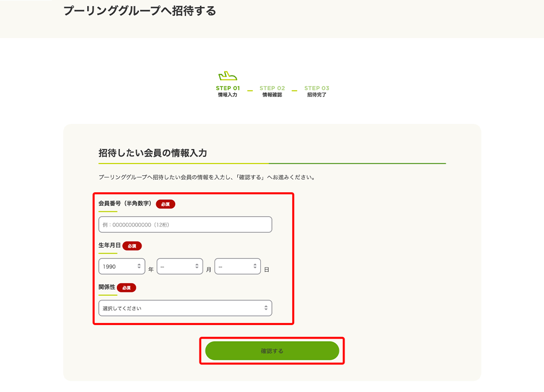544x392 pixels.
Task: Click the airplane icon above STEP 01
Action: 228,76
